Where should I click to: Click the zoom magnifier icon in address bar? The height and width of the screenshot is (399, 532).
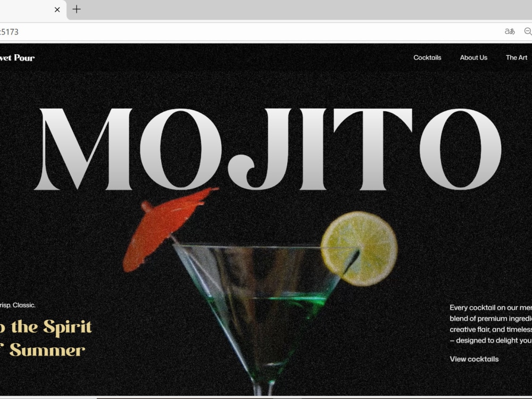[x=528, y=31]
